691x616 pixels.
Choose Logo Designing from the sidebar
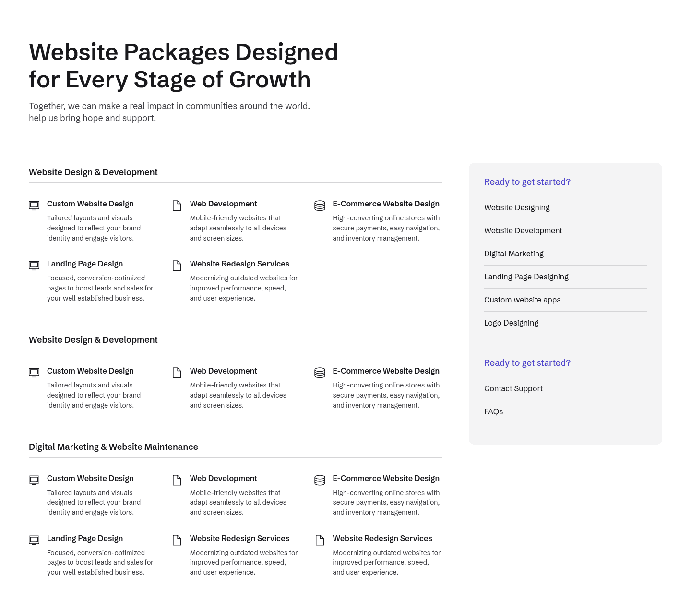point(511,323)
